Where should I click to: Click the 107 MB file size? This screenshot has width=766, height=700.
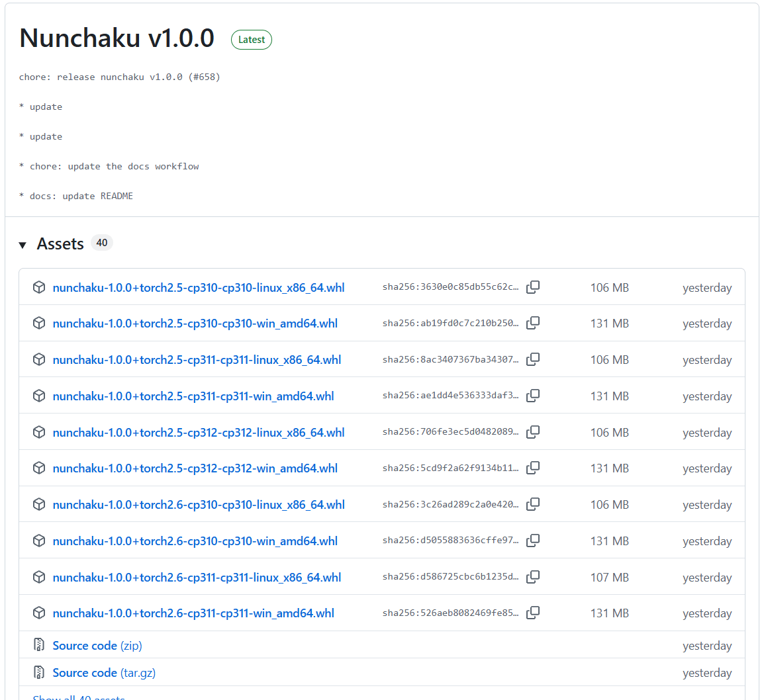(x=609, y=578)
